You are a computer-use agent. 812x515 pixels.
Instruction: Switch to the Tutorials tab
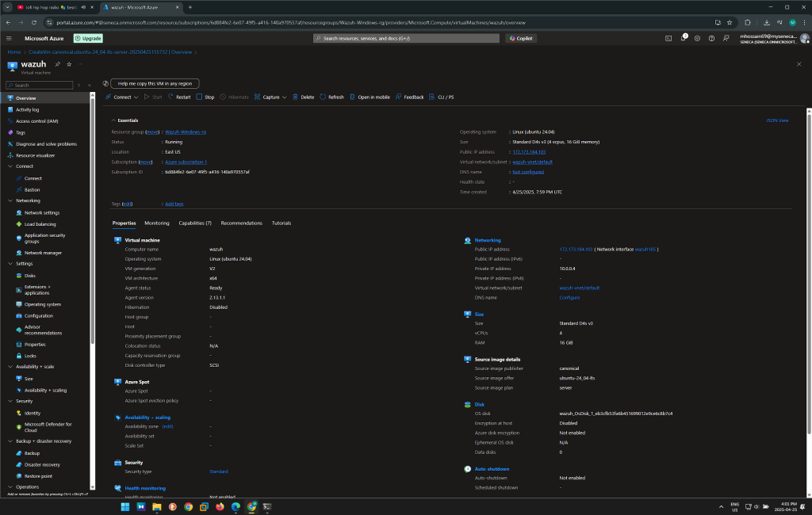(282, 223)
